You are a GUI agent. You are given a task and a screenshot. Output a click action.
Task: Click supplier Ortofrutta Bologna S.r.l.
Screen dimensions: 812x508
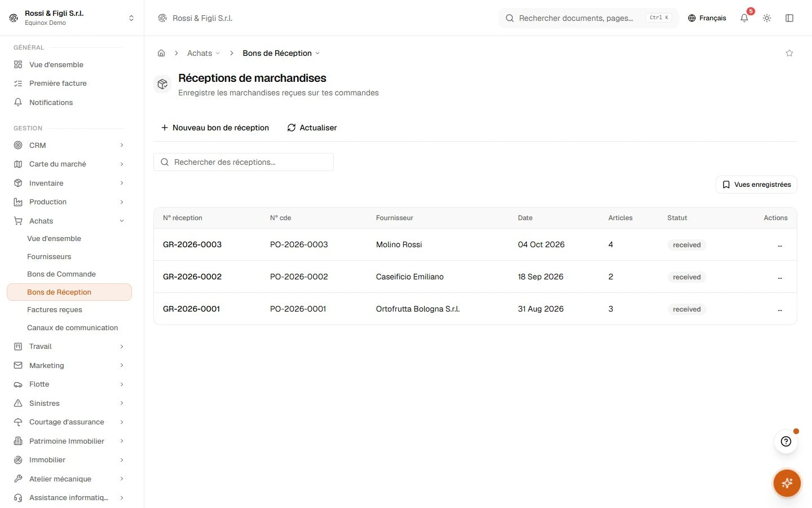pos(418,309)
